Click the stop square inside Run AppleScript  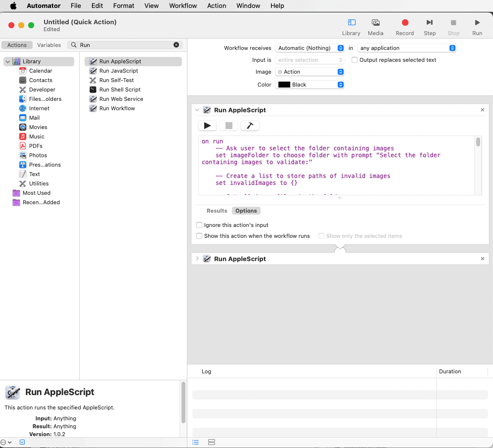click(x=228, y=126)
